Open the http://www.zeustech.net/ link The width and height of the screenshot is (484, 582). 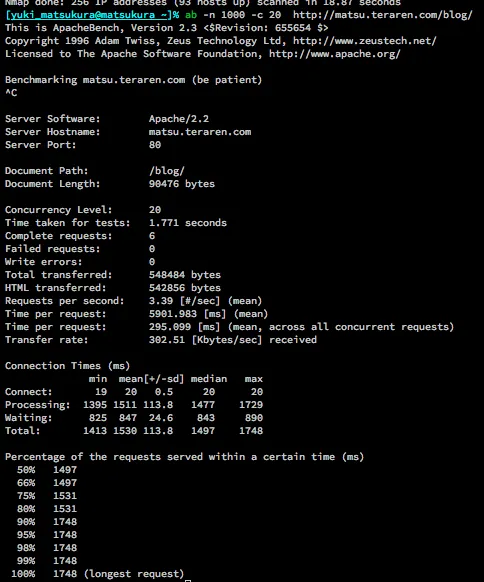pos(364,41)
